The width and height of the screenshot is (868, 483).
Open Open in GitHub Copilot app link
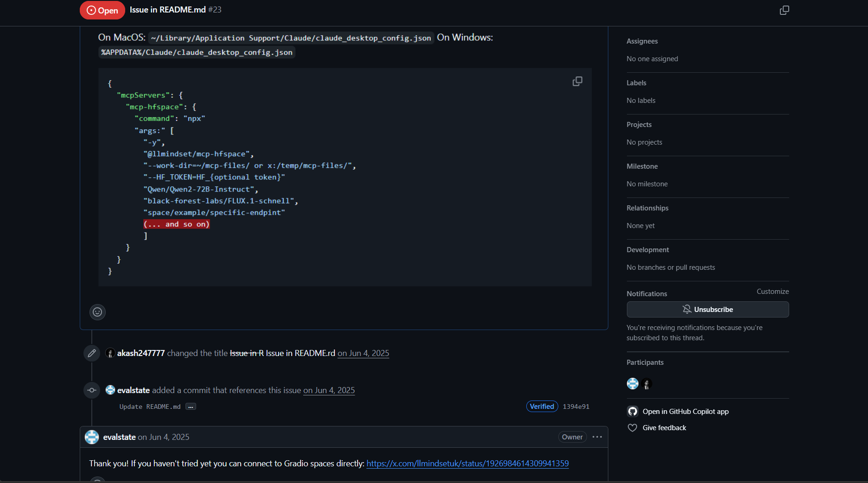(x=685, y=412)
